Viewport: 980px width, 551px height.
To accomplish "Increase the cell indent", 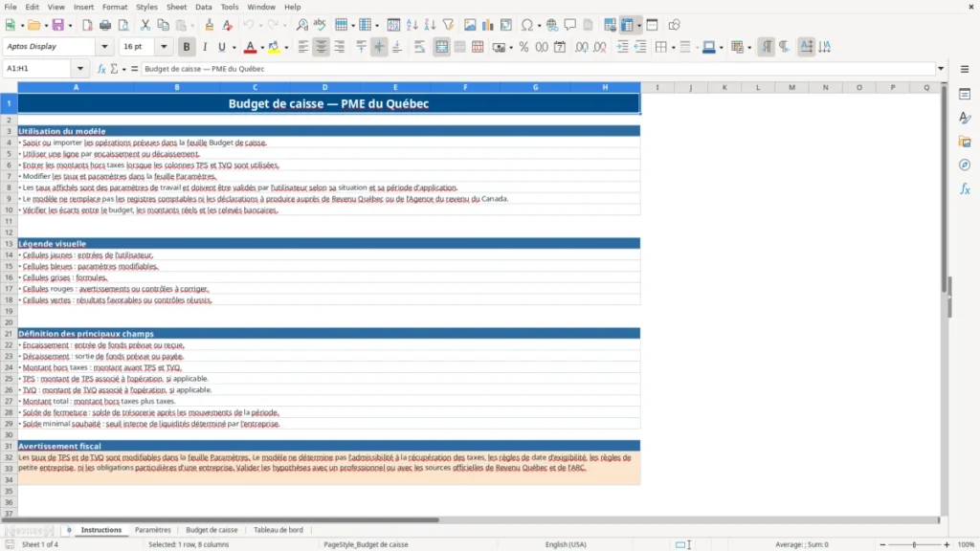I will click(622, 47).
